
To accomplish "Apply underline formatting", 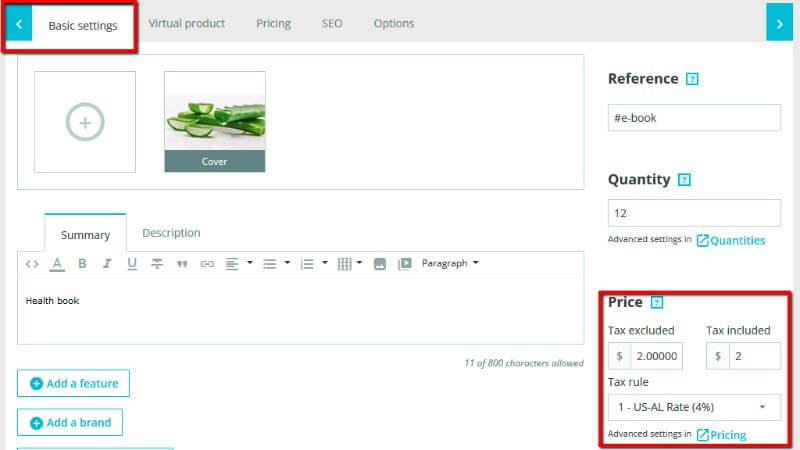I will point(132,264).
